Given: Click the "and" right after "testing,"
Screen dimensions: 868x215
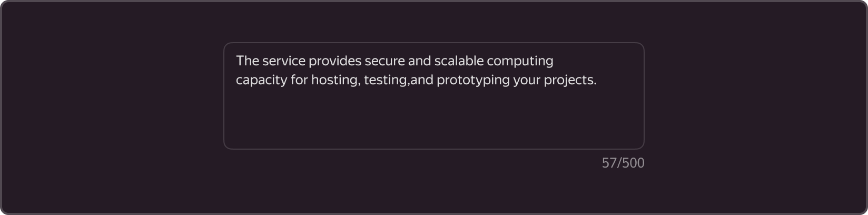Looking at the screenshot, I should coord(422,80).
